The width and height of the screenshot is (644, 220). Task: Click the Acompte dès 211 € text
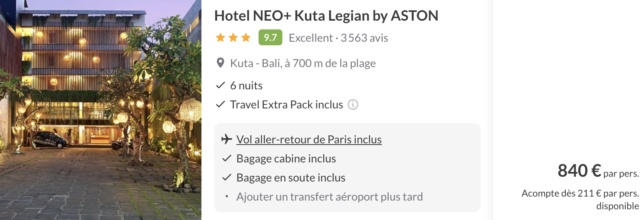pyautogui.click(x=580, y=193)
